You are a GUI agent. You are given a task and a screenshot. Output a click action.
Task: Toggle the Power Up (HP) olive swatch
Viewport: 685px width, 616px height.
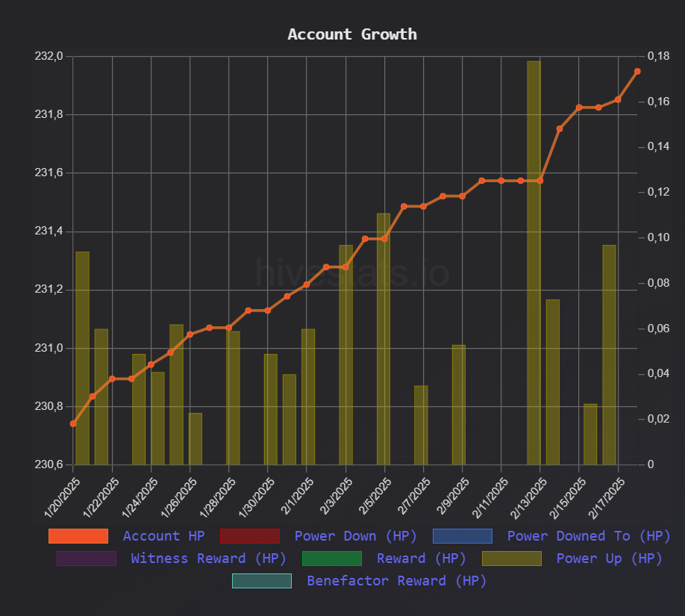[512, 559]
